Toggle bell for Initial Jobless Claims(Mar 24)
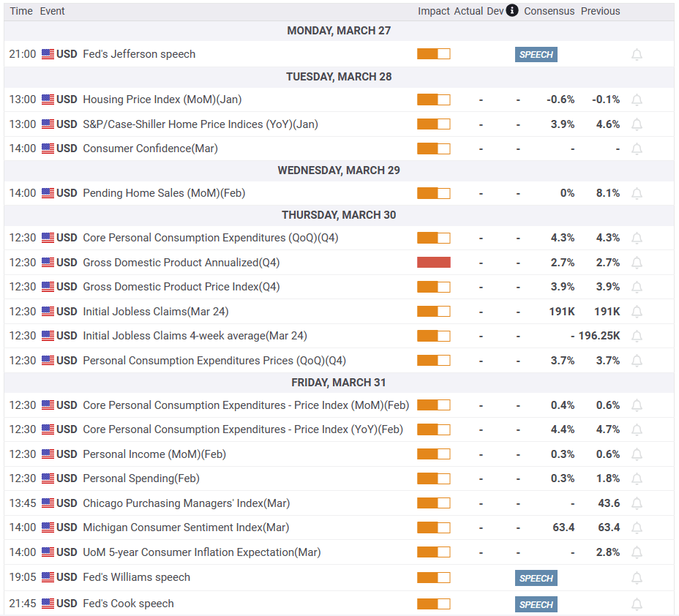The image size is (679, 616). [637, 312]
